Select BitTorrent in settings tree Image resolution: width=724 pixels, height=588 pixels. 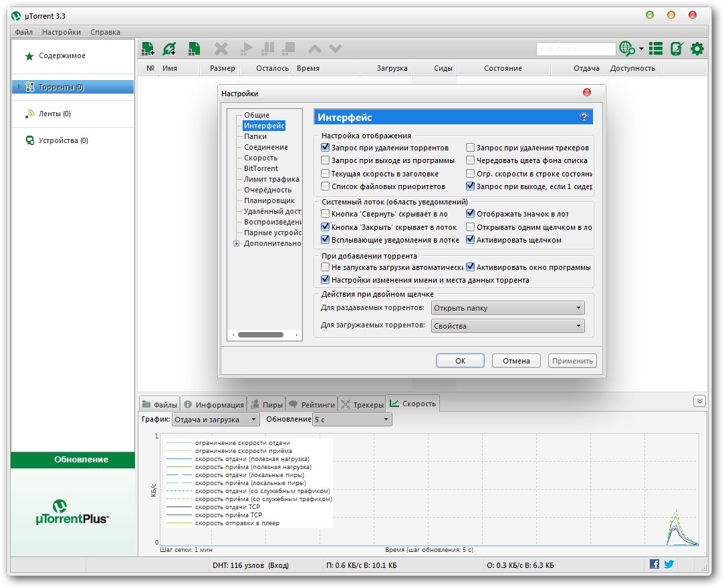coord(261,168)
